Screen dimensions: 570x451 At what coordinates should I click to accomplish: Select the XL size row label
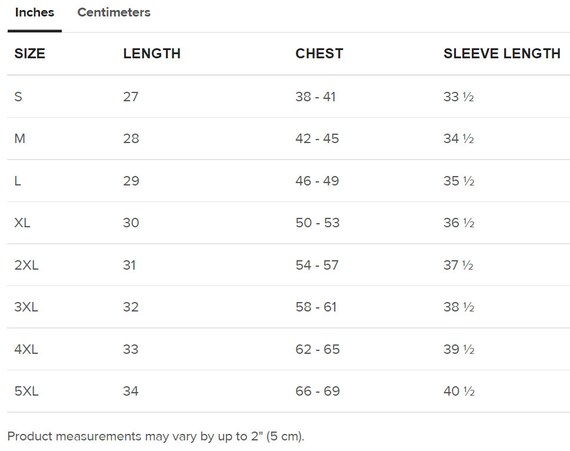pyautogui.click(x=22, y=222)
